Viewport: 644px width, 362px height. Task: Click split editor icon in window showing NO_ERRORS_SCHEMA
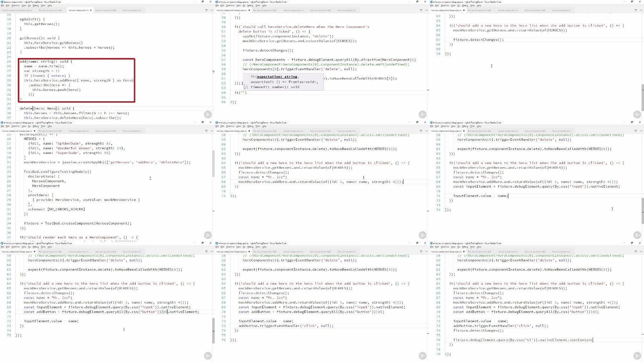tap(206, 131)
